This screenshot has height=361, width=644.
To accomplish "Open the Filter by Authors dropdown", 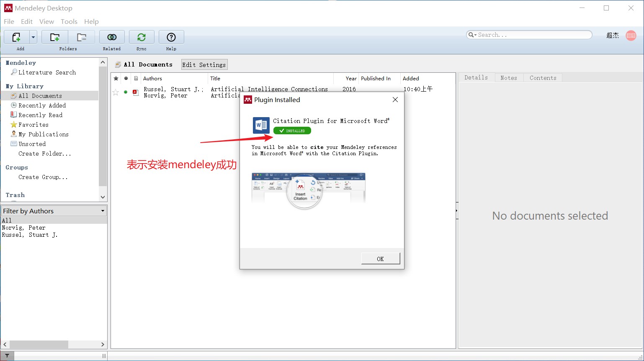I will tap(54, 211).
